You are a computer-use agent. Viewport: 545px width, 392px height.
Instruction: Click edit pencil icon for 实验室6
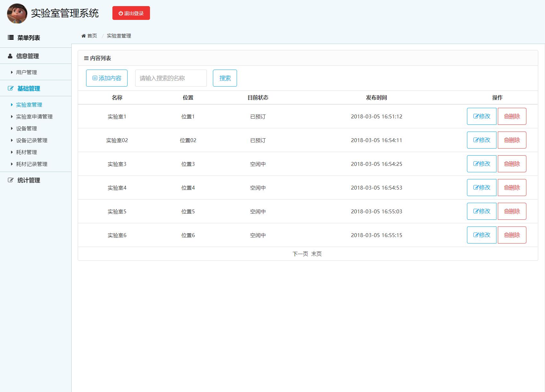(476, 235)
